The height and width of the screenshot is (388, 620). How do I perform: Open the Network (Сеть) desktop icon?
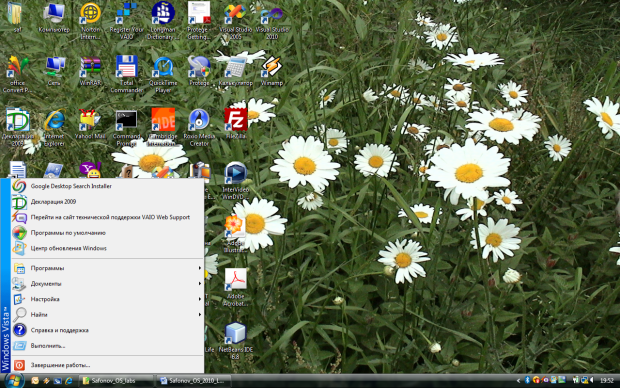pyautogui.click(x=54, y=70)
